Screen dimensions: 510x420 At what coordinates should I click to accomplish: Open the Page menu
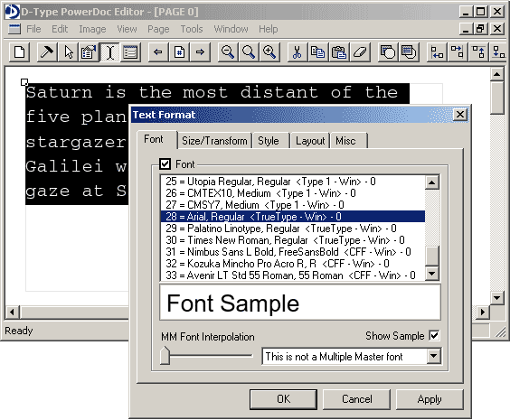click(158, 29)
